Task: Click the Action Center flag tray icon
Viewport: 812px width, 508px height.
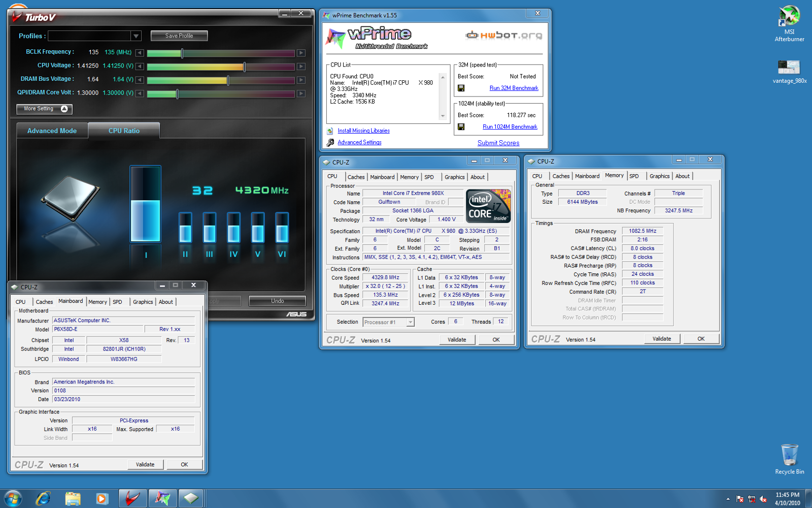Action: tap(740, 499)
